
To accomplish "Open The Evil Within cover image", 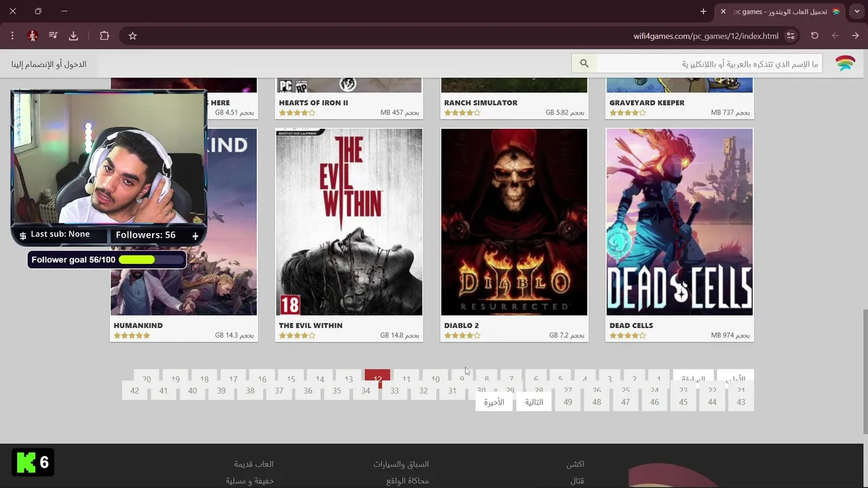I will pos(349,222).
